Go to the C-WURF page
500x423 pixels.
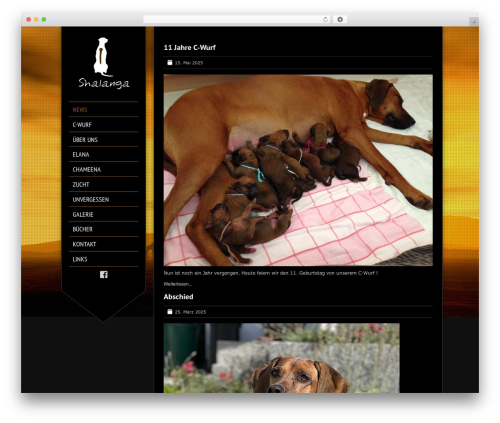(82, 125)
